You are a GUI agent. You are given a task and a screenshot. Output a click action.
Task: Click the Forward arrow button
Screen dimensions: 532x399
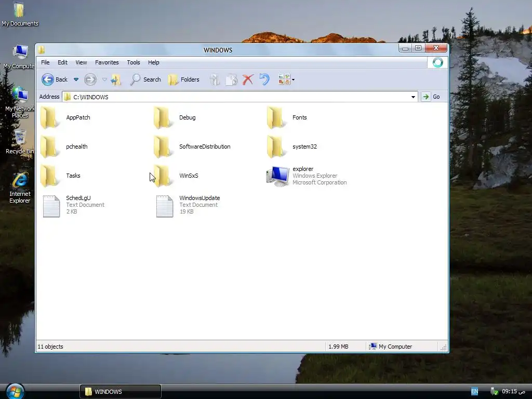point(90,79)
